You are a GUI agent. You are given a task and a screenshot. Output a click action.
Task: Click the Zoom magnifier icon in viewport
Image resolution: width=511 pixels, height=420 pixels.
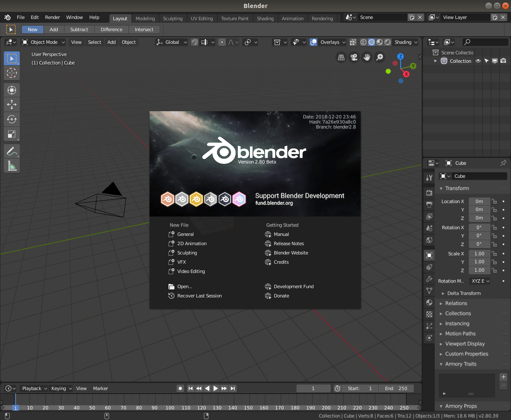pos(380,56)
